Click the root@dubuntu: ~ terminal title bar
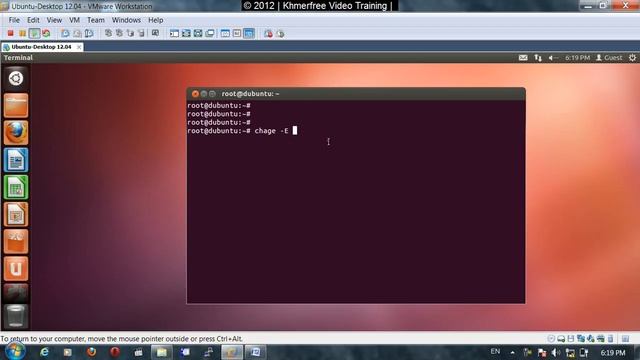640x360 pixels. pos(356,94)
